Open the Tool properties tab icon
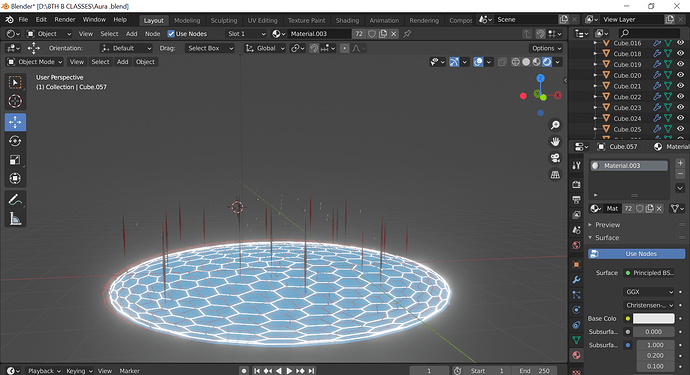This screenshot has height=375, width=690. (576, 165)
